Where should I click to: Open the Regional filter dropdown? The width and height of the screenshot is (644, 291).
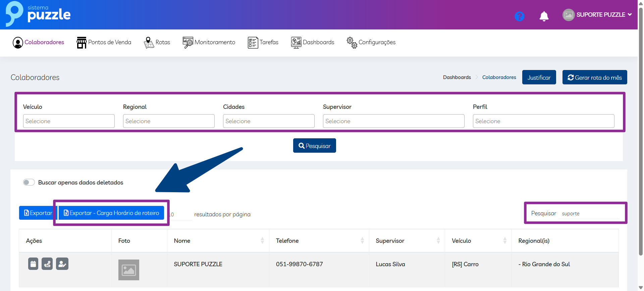click(169, 121)
